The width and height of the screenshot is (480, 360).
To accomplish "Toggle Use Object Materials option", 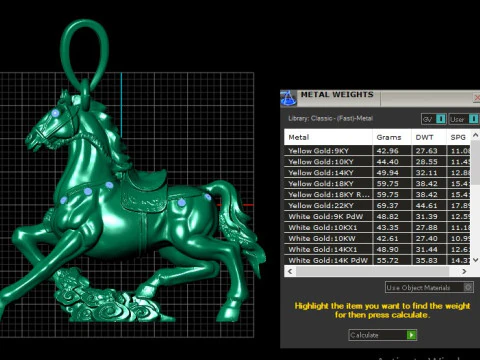I will click(x=429, y=287).
